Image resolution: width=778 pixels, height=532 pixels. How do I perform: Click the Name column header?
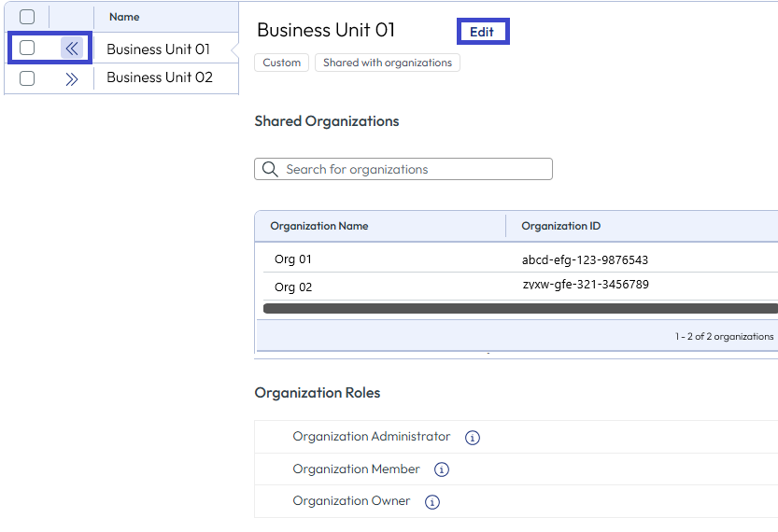tap(124, 17)
